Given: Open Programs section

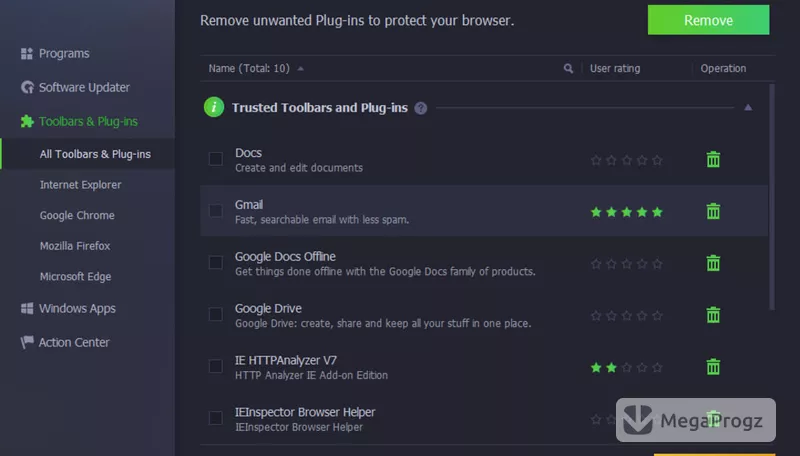Looking at the screenshot, I should click(x=64, y=54).
